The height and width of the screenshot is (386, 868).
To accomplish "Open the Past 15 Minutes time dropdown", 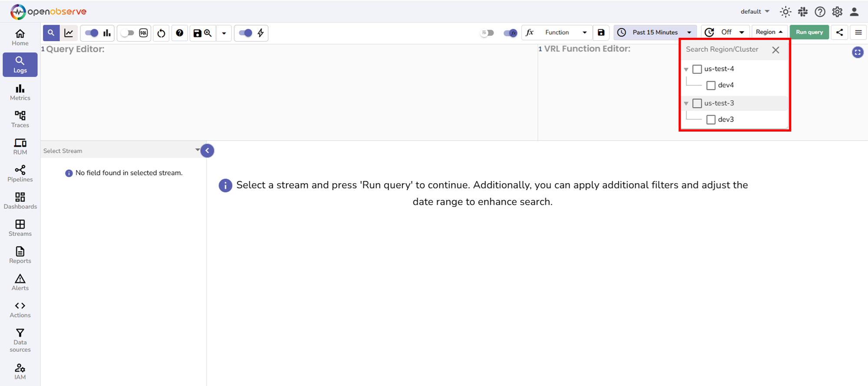I will (655, 33).
